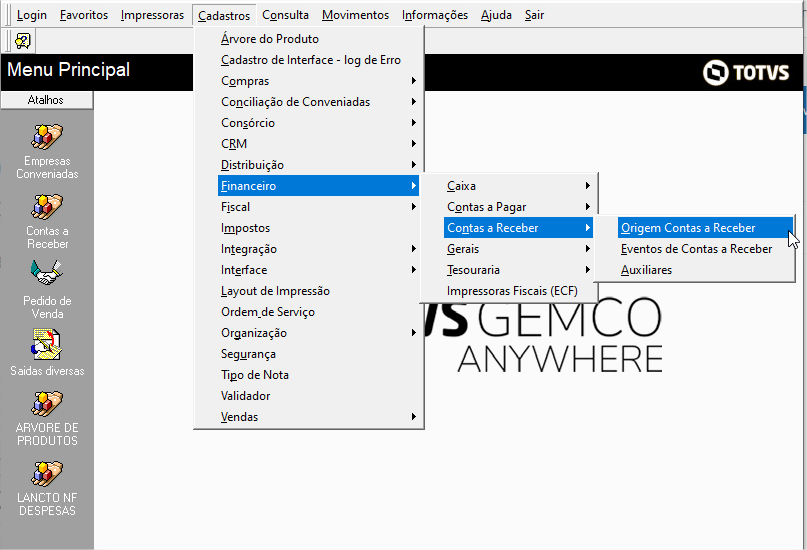The image size is (807, 550).
Task: Select Auxiliares in the submenu
Action: 705,270
